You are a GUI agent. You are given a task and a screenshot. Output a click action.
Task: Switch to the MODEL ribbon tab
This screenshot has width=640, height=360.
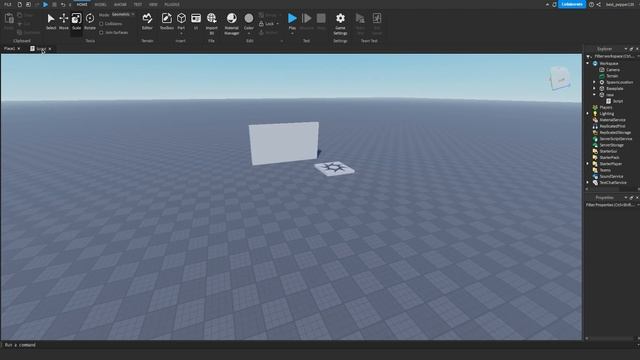[x=100, y=4]
